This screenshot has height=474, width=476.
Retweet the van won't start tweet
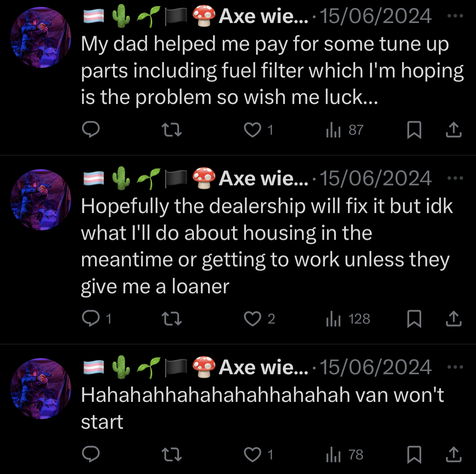coord(171,454)
